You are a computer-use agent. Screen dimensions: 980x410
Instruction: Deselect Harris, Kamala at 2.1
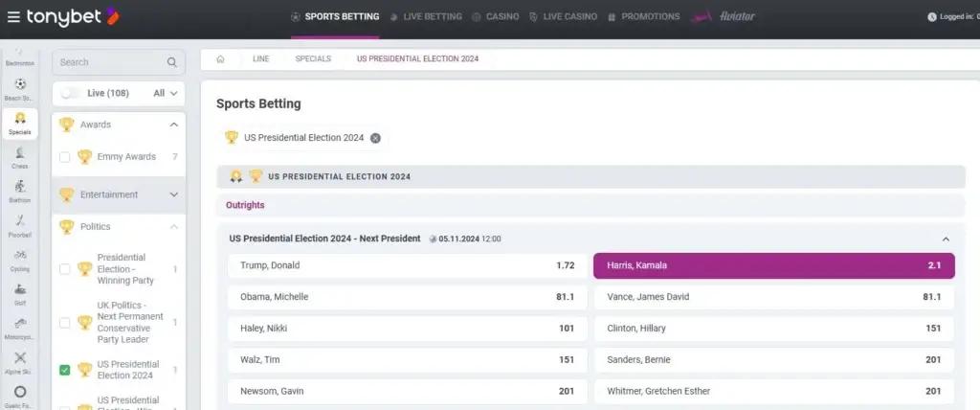click(773, 265)
